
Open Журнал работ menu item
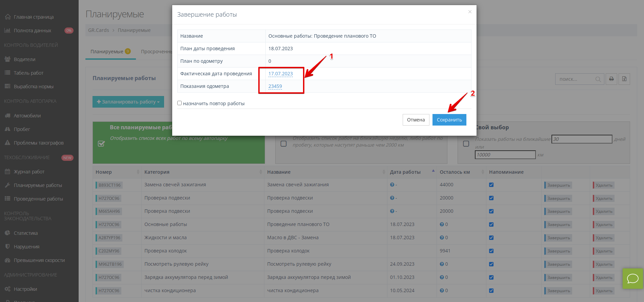pos(29,172)
